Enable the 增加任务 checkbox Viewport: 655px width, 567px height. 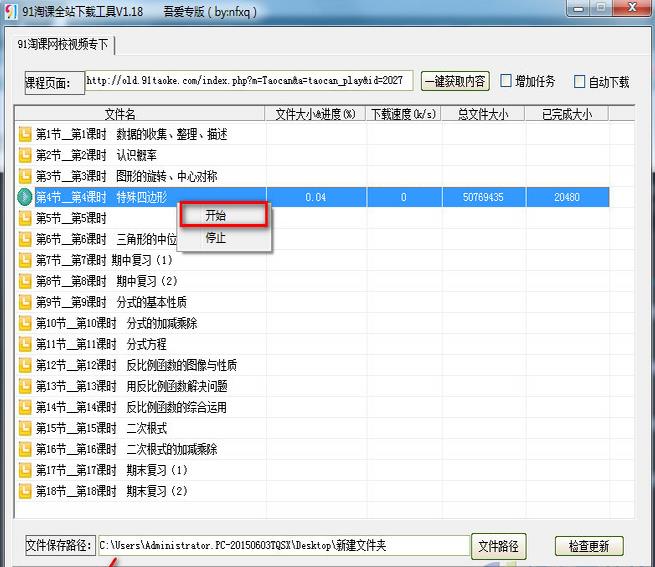coord(507,81)
